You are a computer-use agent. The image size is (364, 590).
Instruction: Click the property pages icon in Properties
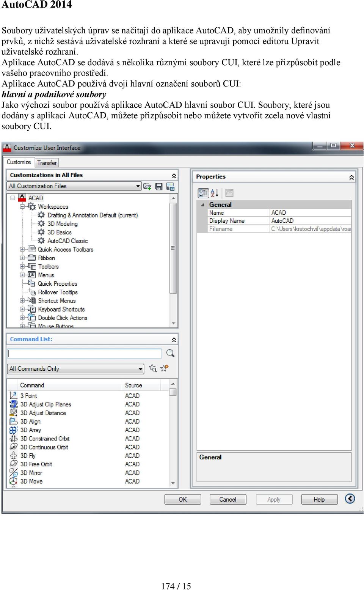coord(229,193)
